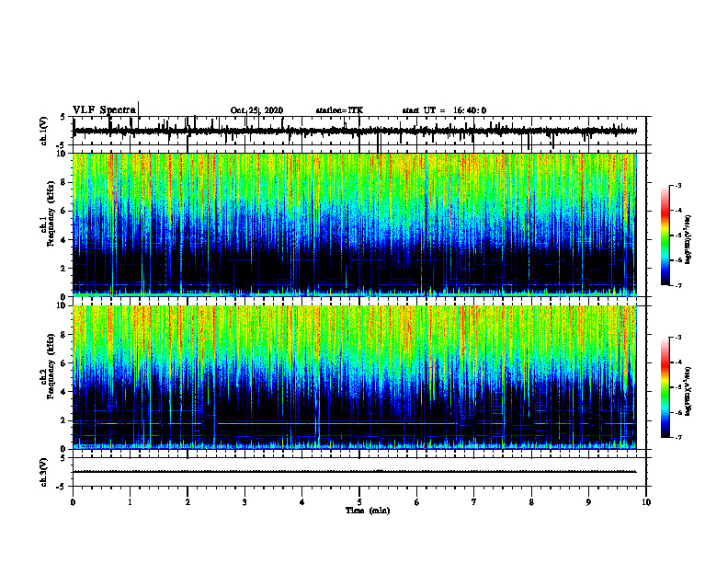728x563 pixels.
Task: Select the "start UT = 16:40:0" text
Action: pyautogui.click(x=444, y=110)
